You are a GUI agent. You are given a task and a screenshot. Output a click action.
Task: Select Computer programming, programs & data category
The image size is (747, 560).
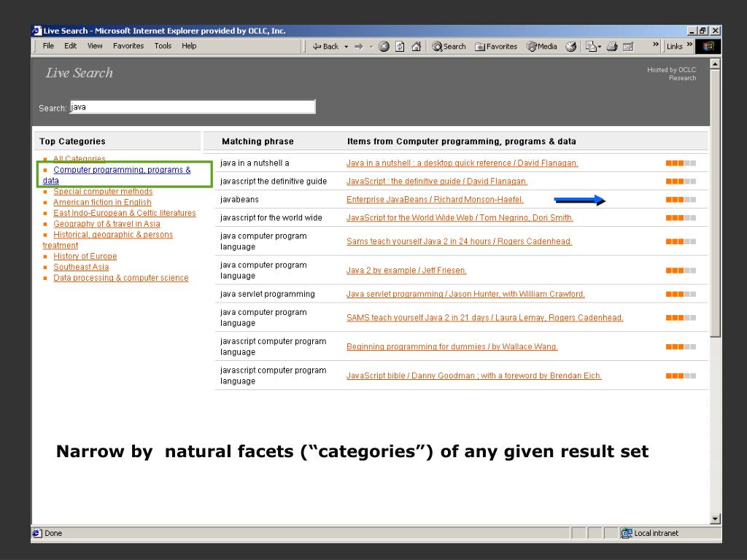[117, 175]
